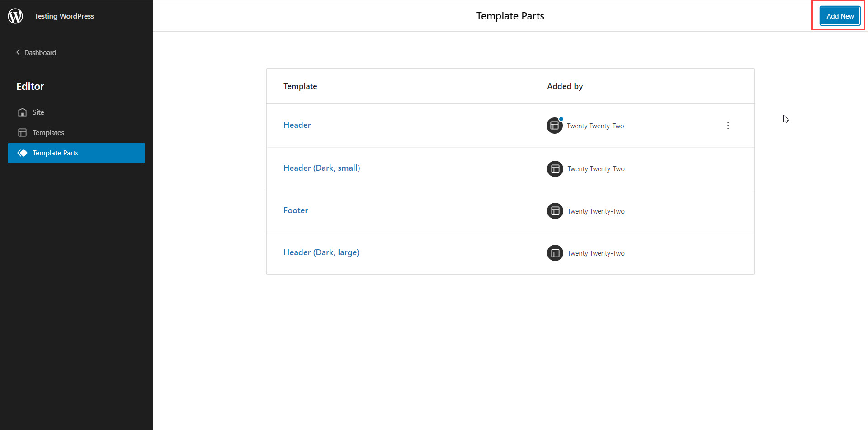The width and height of the screenshot is (868, 430).
Task: Open the Header template part
Action: pos(297,125)
